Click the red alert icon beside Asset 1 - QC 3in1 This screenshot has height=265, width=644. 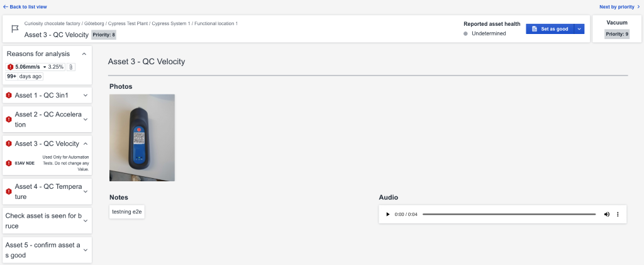[x=9, y=96]
